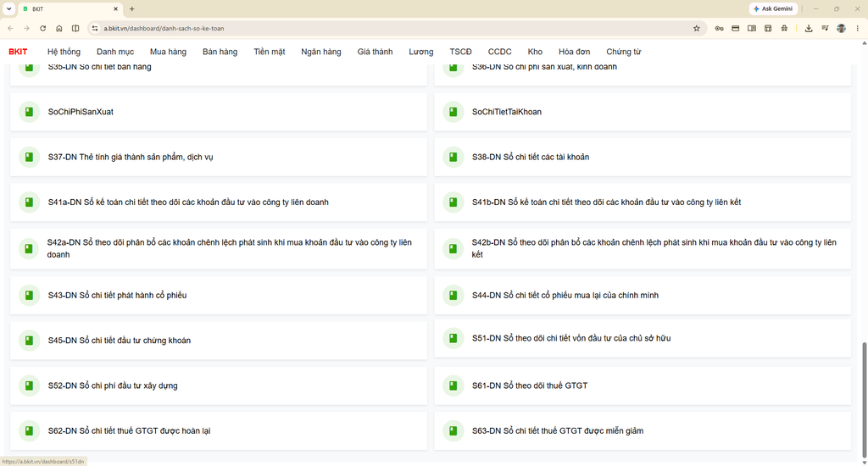Open the Chứng từ menu
The image size is (868, 466).
coord(623,52)
